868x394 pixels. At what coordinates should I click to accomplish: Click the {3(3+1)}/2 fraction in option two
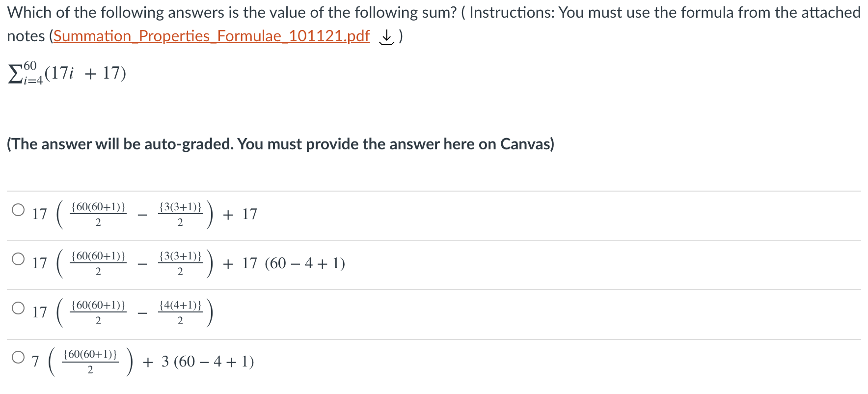tap(180, 263)
